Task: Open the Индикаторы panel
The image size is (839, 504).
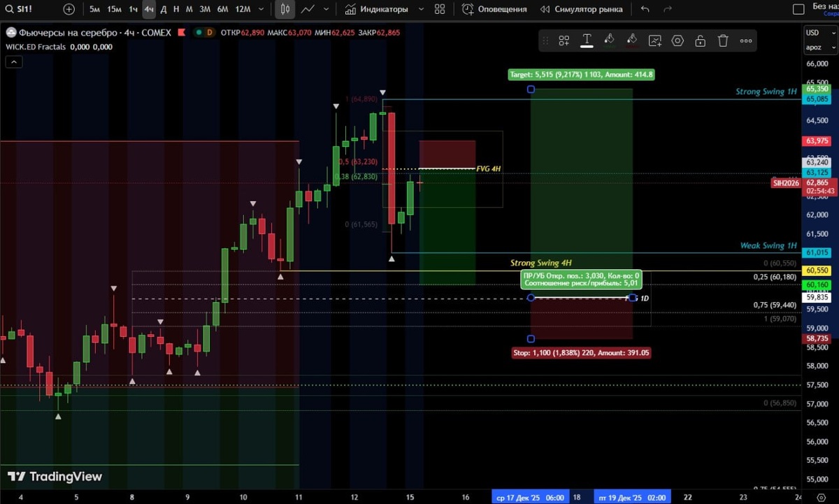Action: point(378,9)
